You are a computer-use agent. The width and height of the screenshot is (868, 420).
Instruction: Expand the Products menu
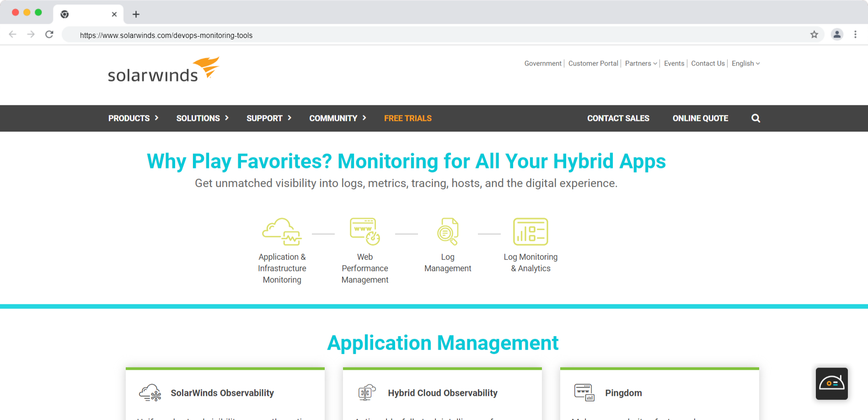(x=133, y=118)
